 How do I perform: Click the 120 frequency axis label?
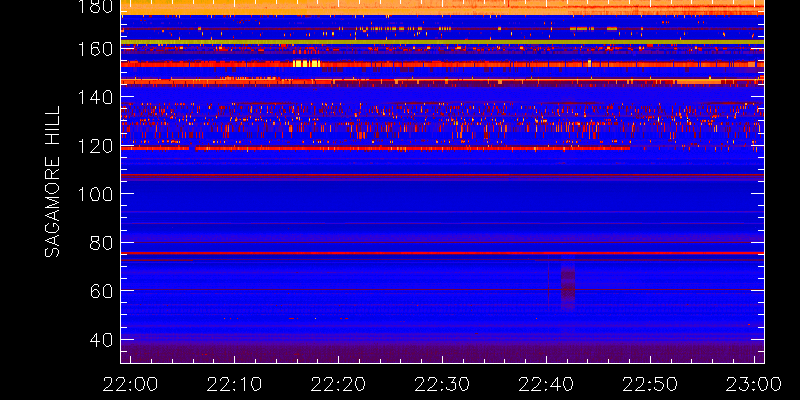94,146
